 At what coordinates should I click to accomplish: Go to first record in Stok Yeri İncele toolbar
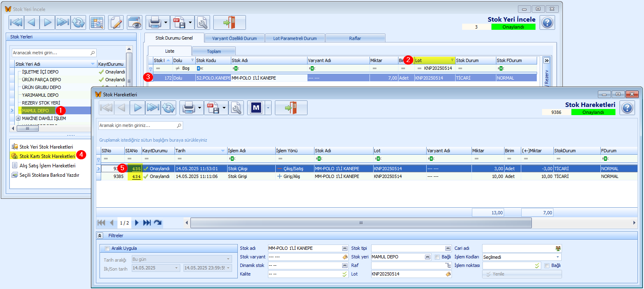[16, 22]
